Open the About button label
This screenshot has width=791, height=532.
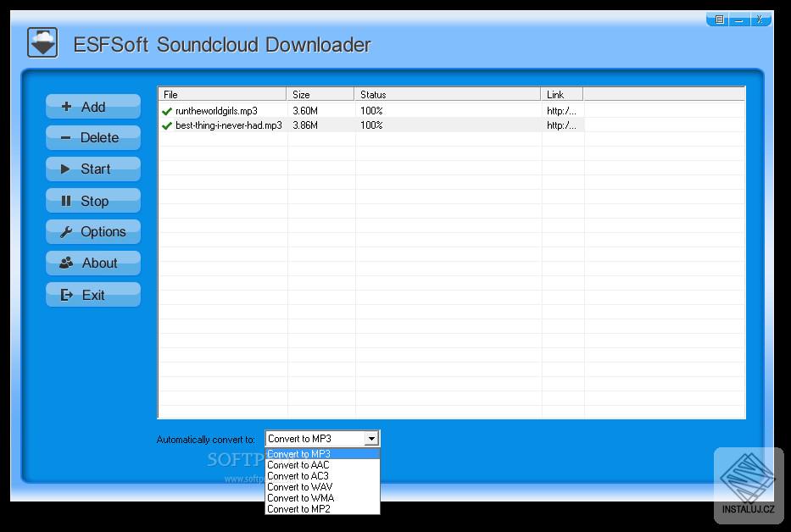pos(99,263)
